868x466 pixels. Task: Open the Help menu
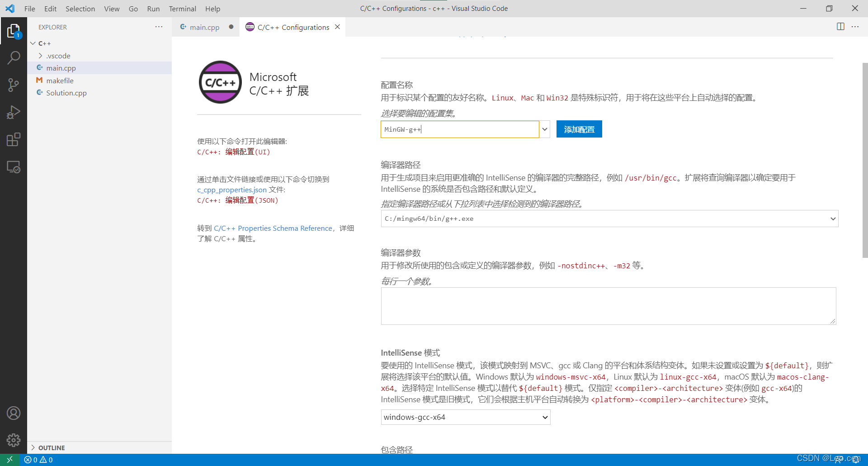point(212,9)
